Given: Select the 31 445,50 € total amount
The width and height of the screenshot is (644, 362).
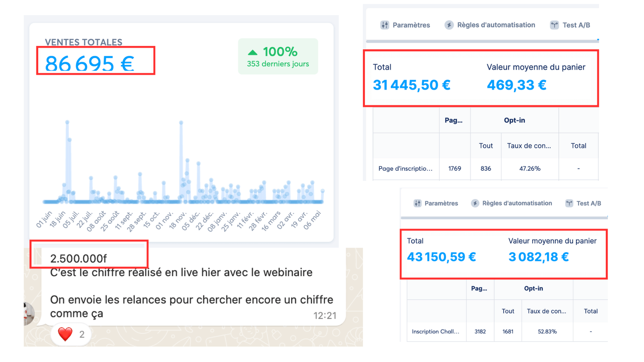Looking at the screenshot, I should tap(411, 85).
